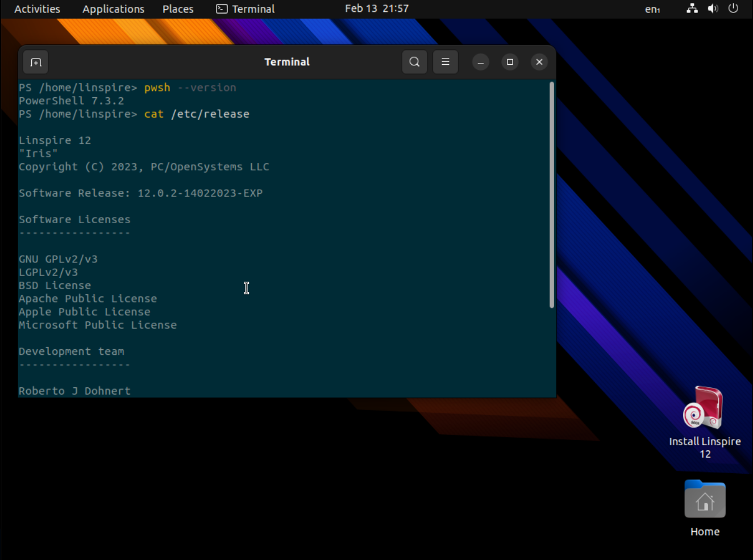Minimize the Terminal window
The image size is (753, 560).
481,62
